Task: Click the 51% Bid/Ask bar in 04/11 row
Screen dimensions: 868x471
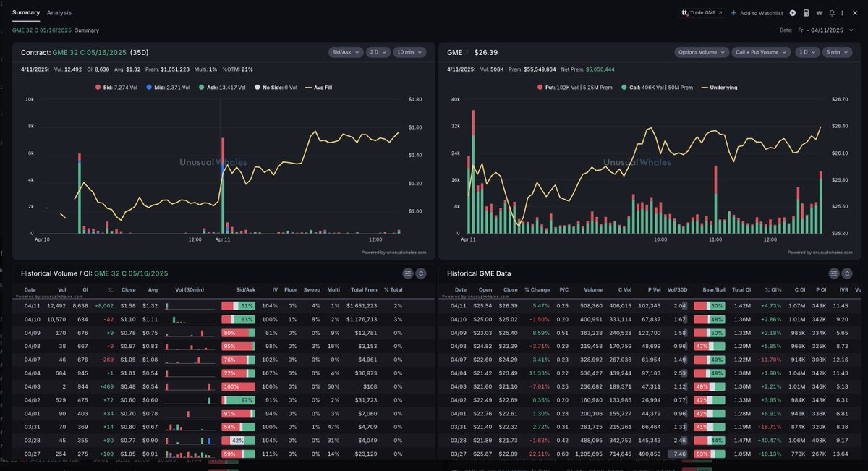Action: (238, 306)
